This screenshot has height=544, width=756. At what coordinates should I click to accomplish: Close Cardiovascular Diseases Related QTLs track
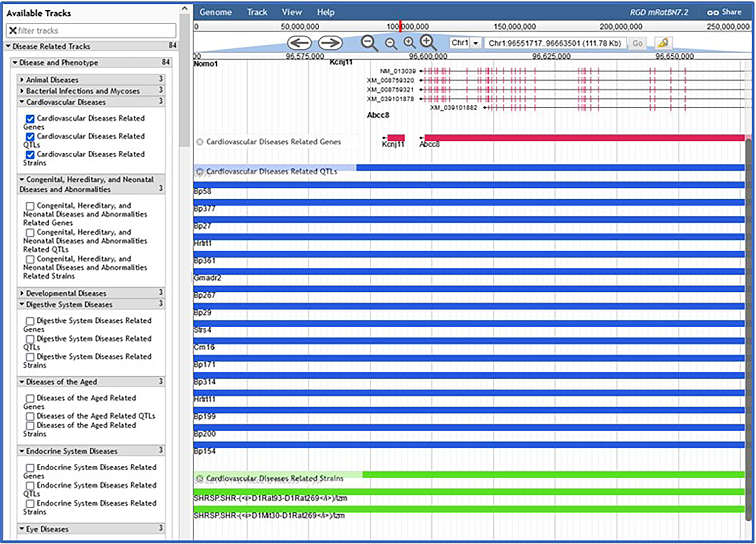click(199, 171)
